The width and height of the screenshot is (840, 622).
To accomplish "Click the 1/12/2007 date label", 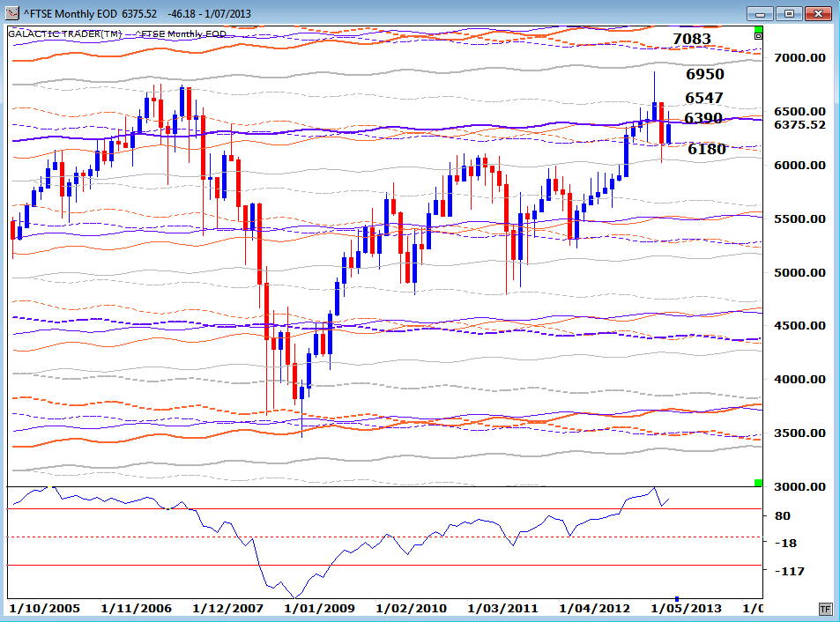I will click(227, 609).
